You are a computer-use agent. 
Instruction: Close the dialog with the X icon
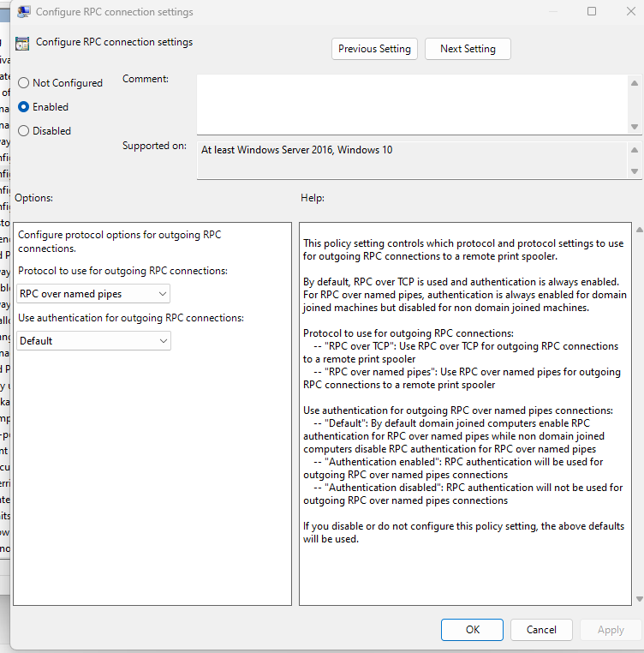(x=629, y=12)
